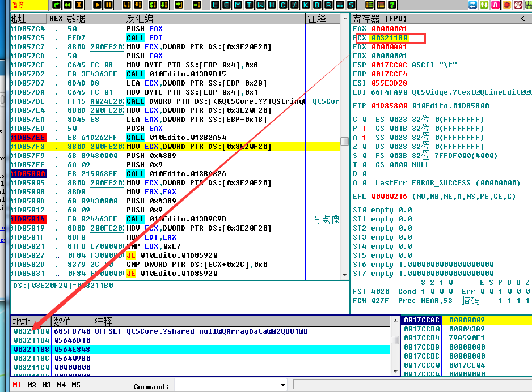Click the green Trace into icon
The height and width of the screenshot is (392, 532).
point(153,5)
